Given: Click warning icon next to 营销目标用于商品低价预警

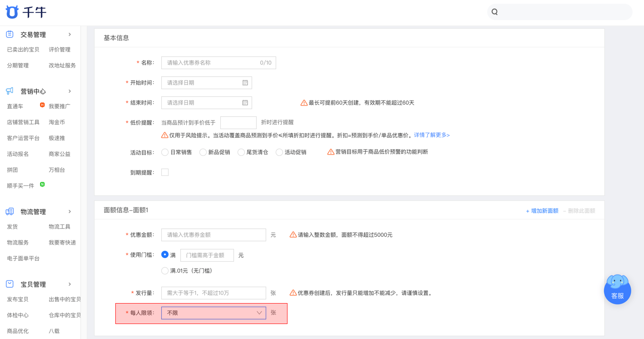Looking at the screenshot, I should click(x=331, y=152).
